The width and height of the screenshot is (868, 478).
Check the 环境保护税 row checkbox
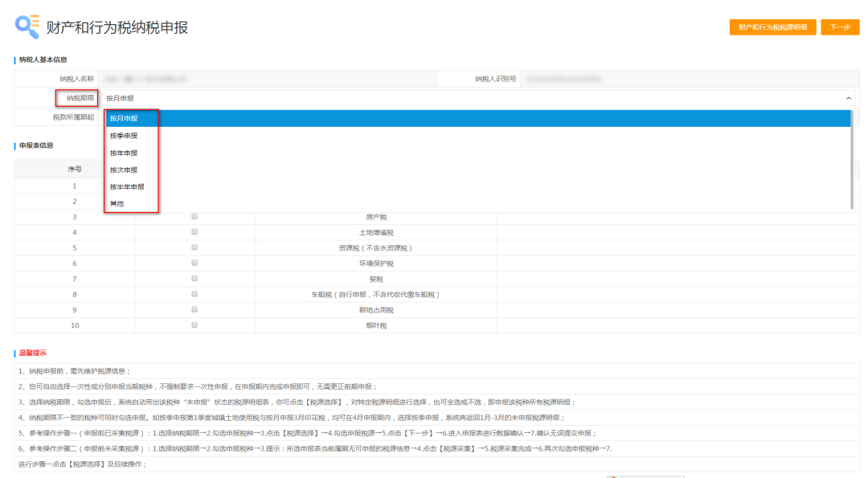(194, 264)
